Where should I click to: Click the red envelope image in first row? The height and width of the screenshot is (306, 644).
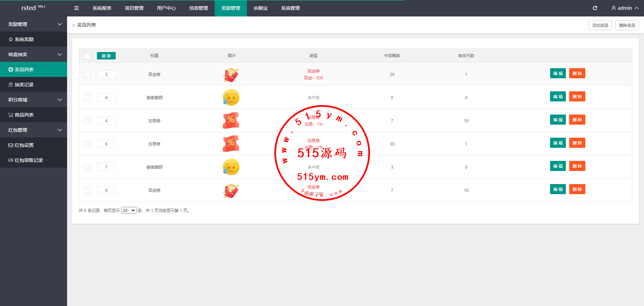click(x=231, y=75)
